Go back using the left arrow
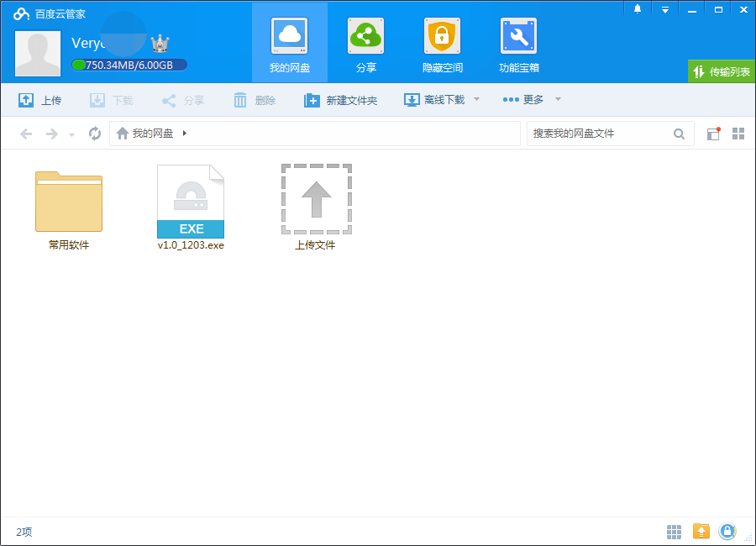 point(26,134)
